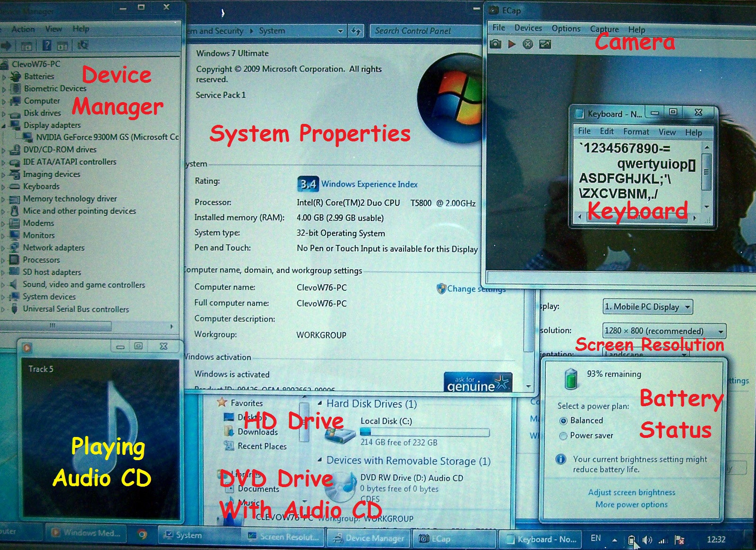Collapse the Display adapters node

click(4, 125)
